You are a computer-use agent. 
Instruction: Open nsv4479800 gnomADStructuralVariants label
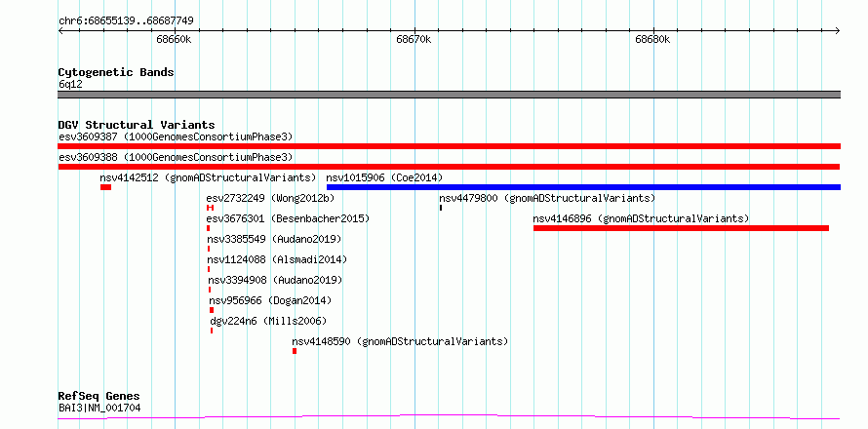(x=547, y=198)
